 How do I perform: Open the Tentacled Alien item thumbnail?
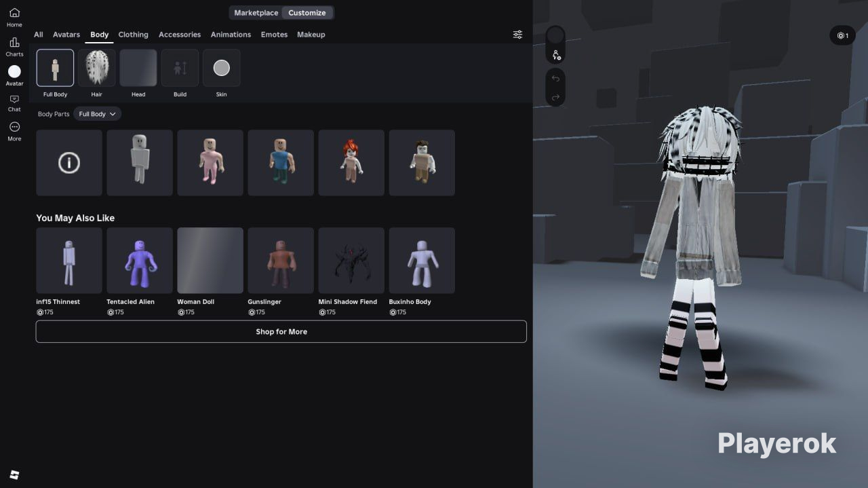click(140, 261)
